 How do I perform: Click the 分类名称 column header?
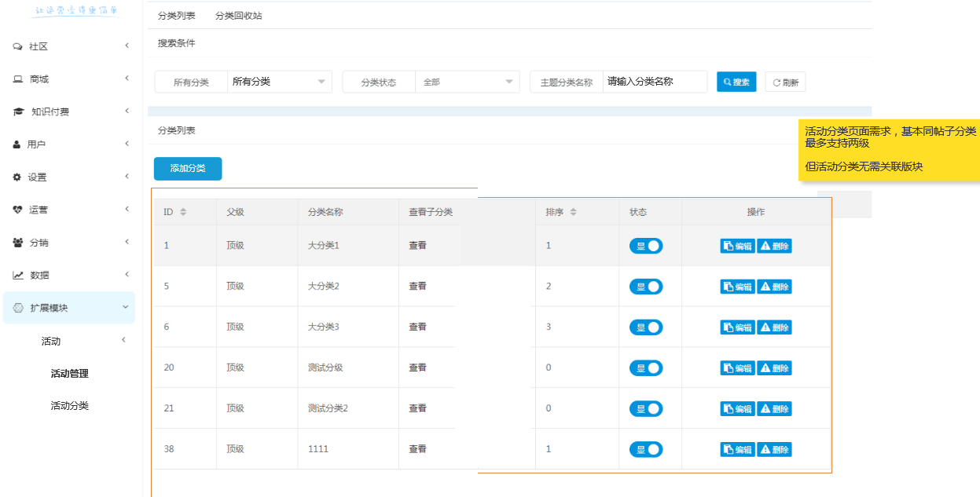(325, 213)
